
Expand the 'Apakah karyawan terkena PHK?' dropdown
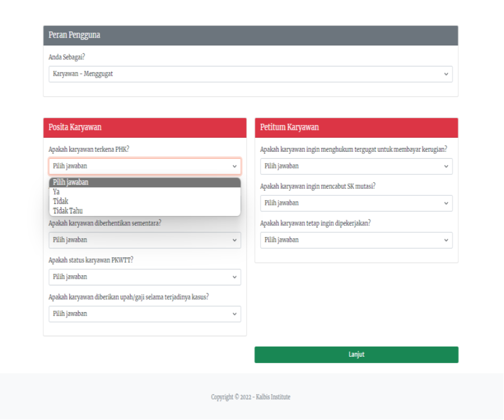click(144, 166)
